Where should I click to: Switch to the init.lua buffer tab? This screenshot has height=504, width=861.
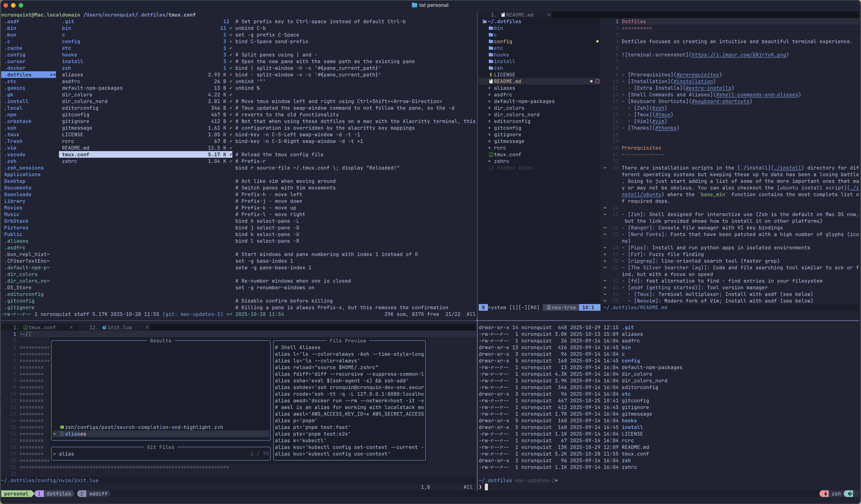[x=119, y=327]
